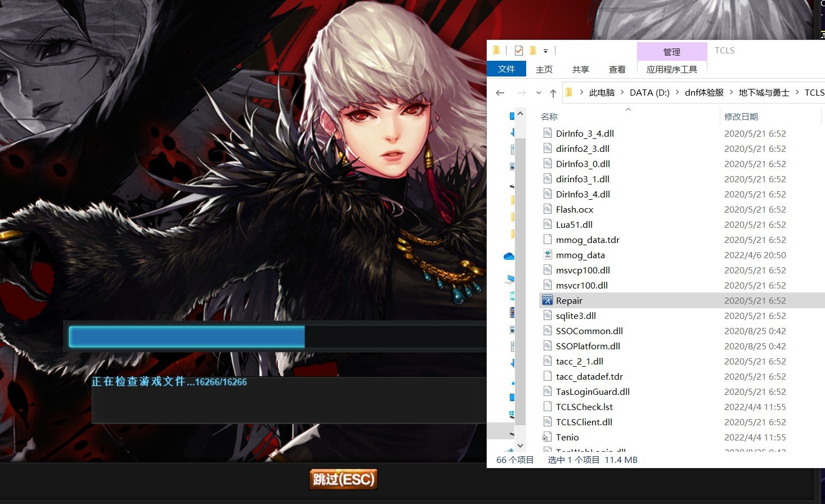825x504 pixels.
Task: Go up one folder level with Up arrow
Action: point(553,93)
